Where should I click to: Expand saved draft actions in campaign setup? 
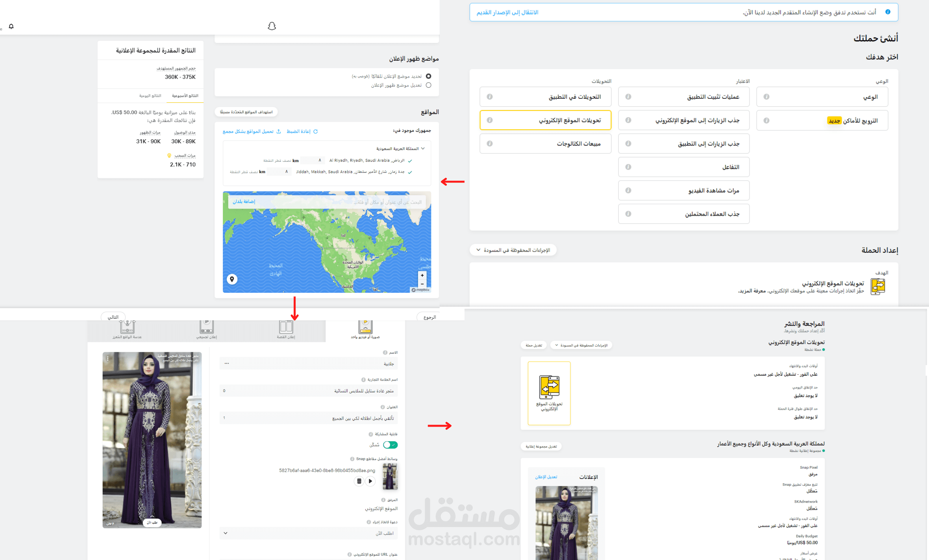coord(513,250)
